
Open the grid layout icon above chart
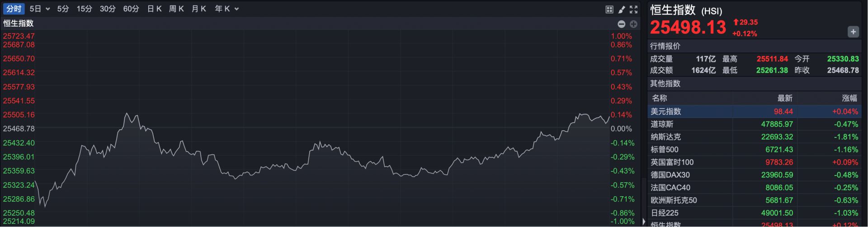609,9
